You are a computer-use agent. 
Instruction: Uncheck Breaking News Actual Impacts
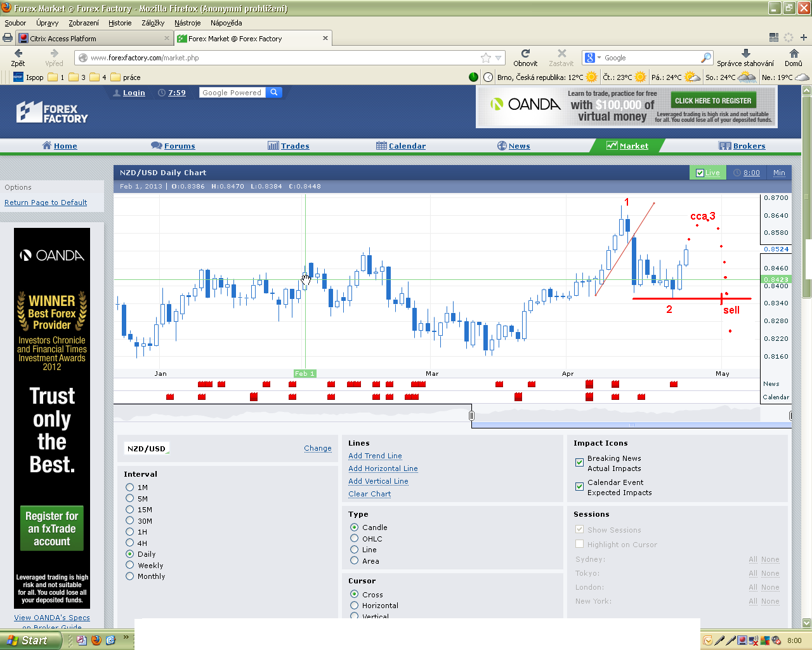tap(579, 463)
